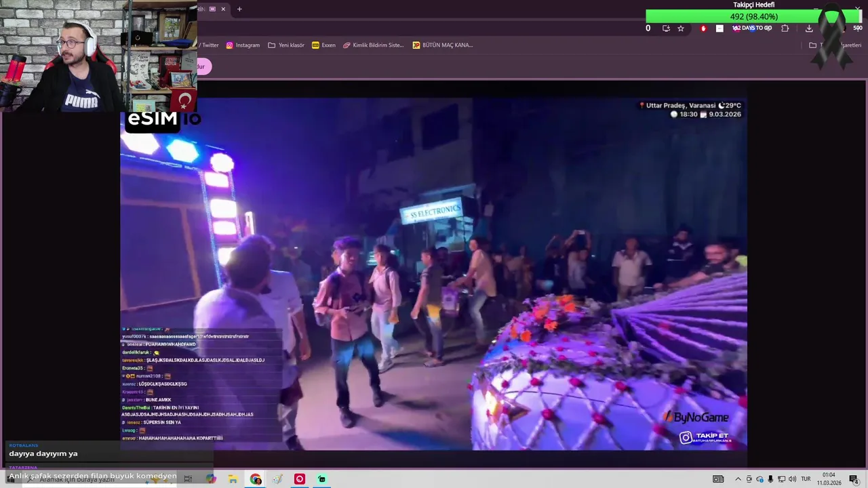This screenshot has height=488, width=868.
Task: Open network settings tray icon
Action: tap(781, 479)
